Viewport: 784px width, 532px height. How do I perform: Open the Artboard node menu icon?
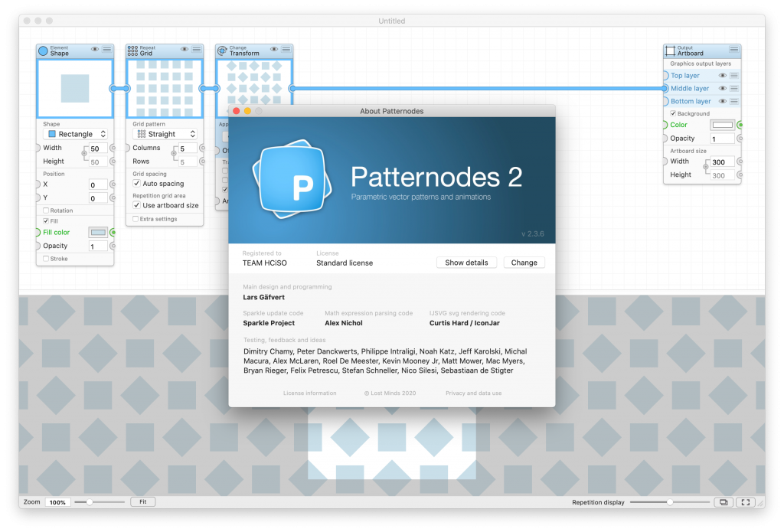733,49
